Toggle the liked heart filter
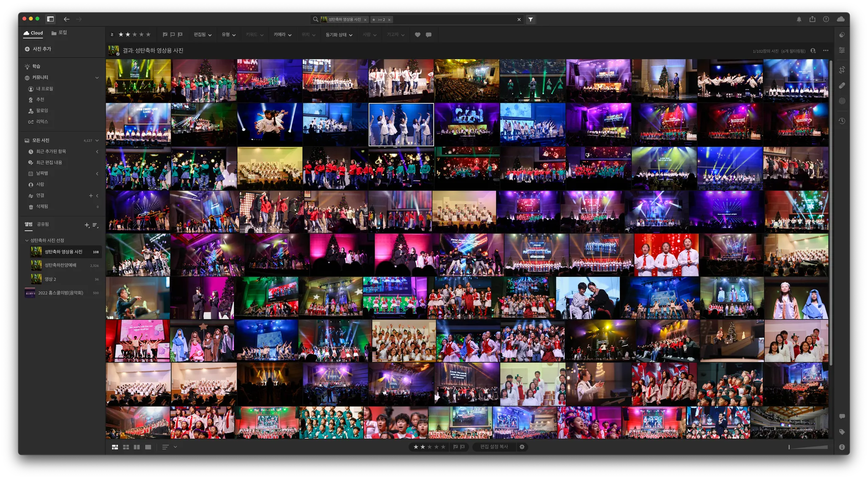The height and width of the screenshot is (479, 868). click(x=417, y=35)
